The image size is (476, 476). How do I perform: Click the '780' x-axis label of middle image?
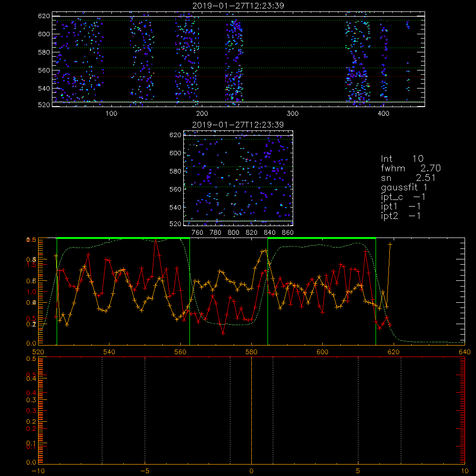[216, 233]
